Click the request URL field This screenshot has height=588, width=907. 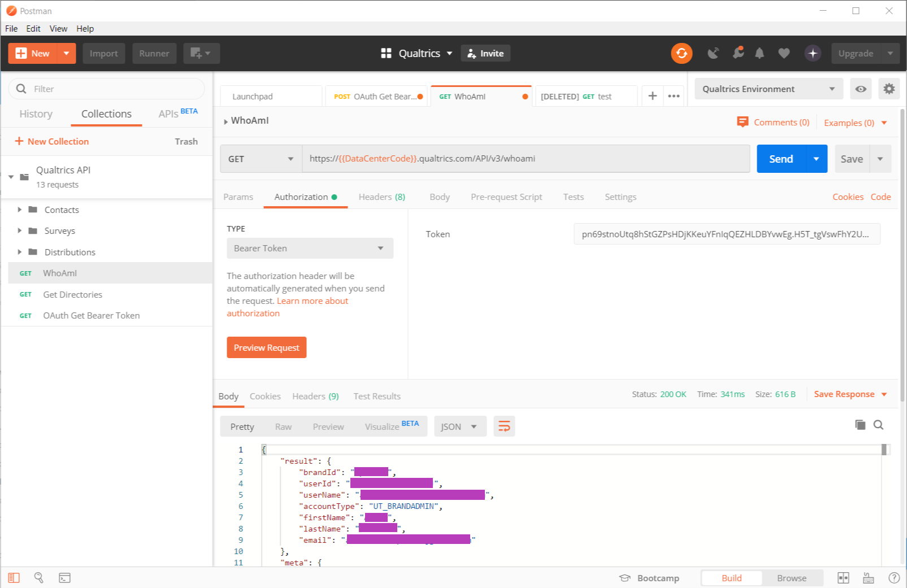pyautogui.click(x=526, y=159)
